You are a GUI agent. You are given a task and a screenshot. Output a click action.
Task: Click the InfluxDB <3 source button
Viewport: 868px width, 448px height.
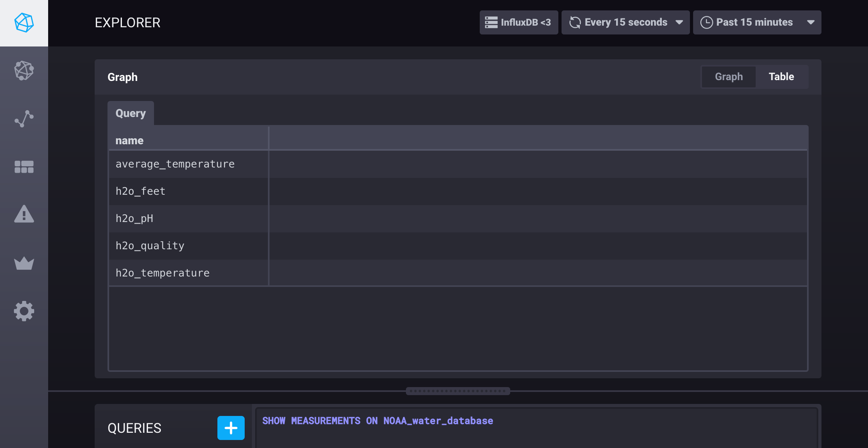pos(519,22)
